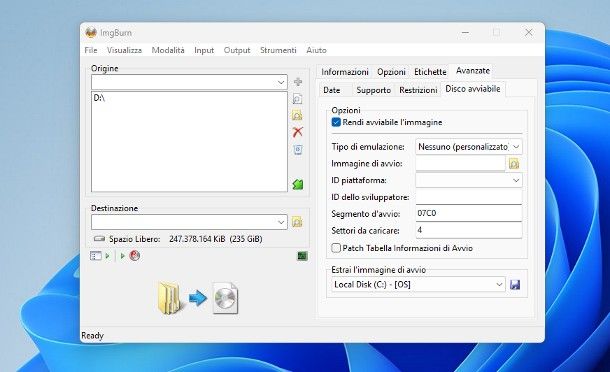The image size is (610, 372).
Task: Click the clear all recycle icon
Action: [x=298, y=149]
